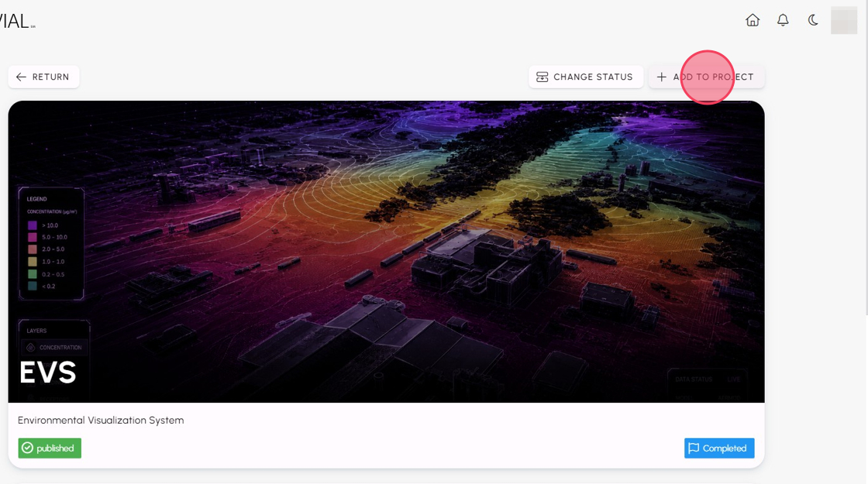This screenshot has height=484, width=868.
Task: Click the RETURN button
Action: click(43, 77)
